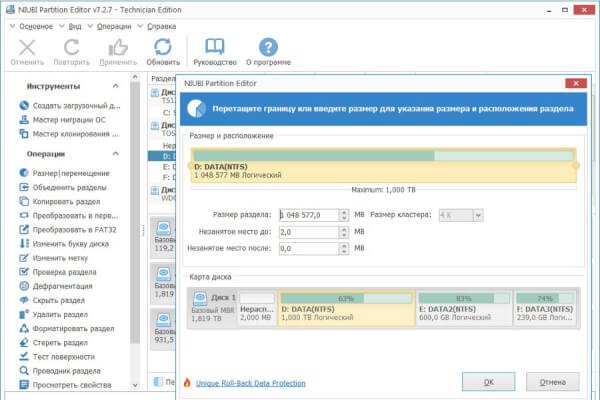Viewport: 600px width, 400px height.
Task: Click stepper arrows of Размер раздела
Action: tap(344, 215)
